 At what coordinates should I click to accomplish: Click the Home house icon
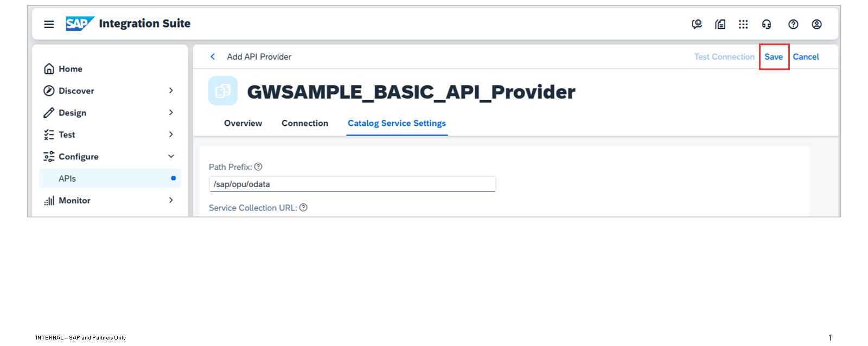point(49,69)
